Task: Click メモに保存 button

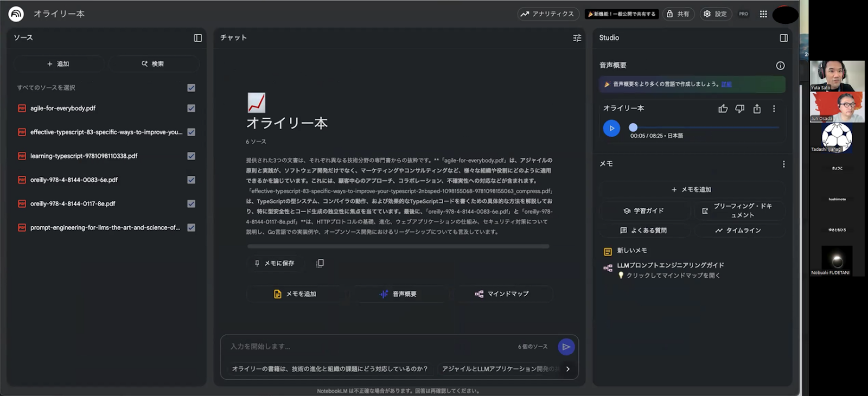Action: point(275,264)
